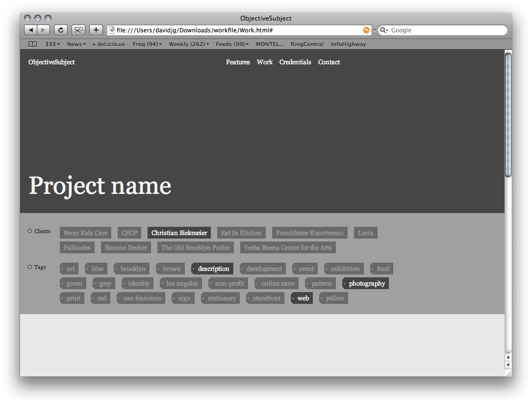532x404 pixels.
Task: Deselect the photography tag
Action: click(365, 283)
